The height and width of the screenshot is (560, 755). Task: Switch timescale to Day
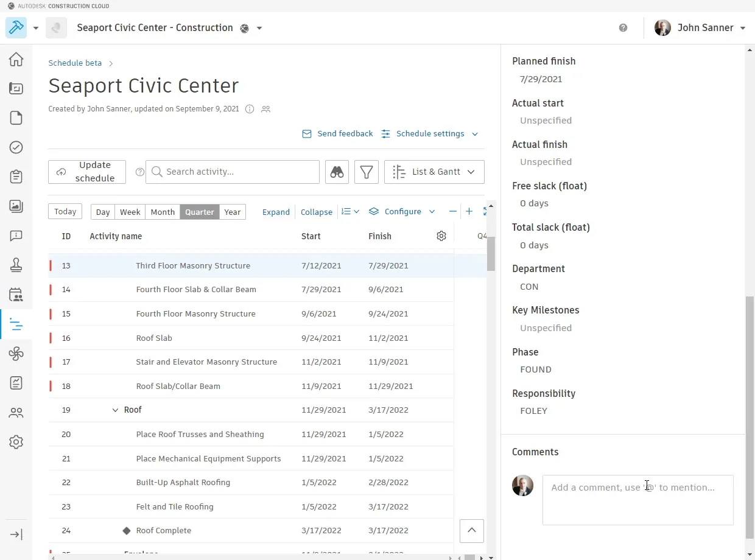tap(103, 212)
